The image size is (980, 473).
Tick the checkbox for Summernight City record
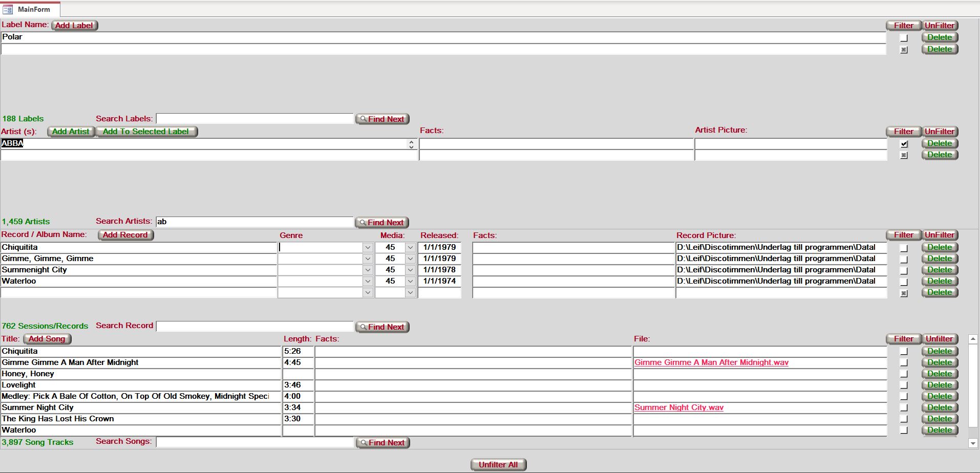904,271
